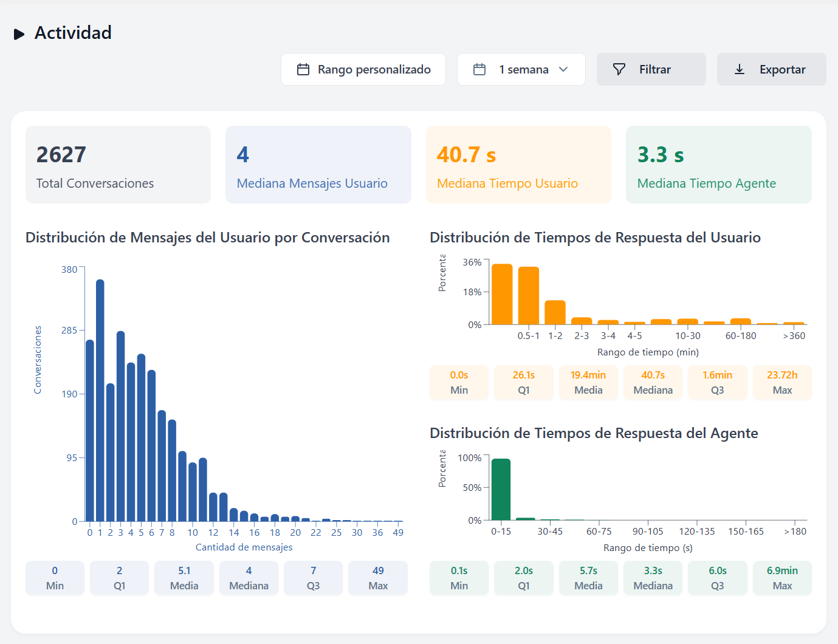The height and width of the screenshot is (644, 838).
Task: Click the Rango de tiempo (min) axis label
Action: tap(648, 352)
